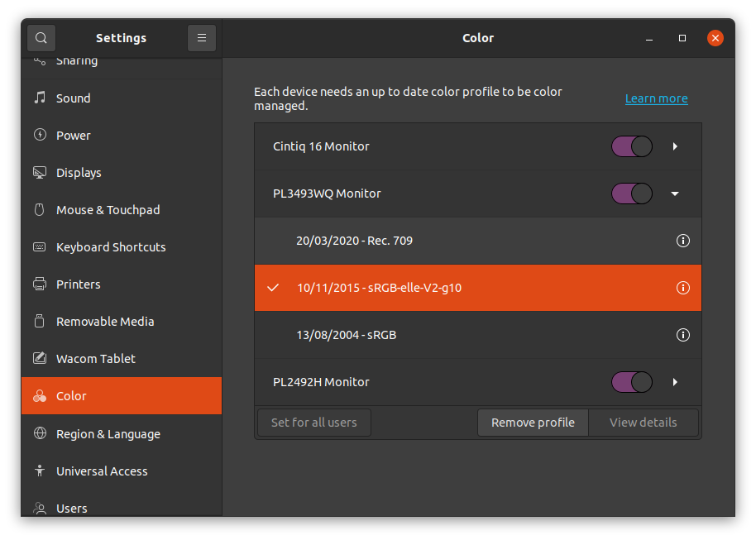
Task: Expand the PL2492H Monitor profiles
Action: tap(675, 381)
